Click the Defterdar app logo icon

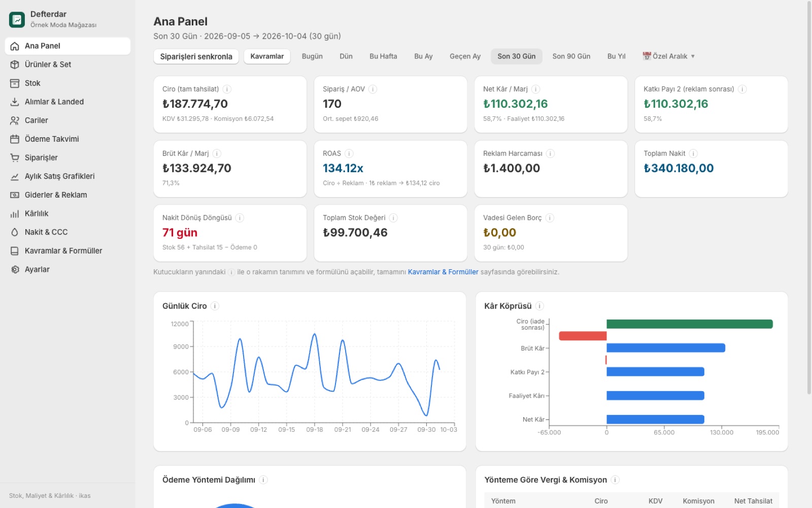point(17,19)
